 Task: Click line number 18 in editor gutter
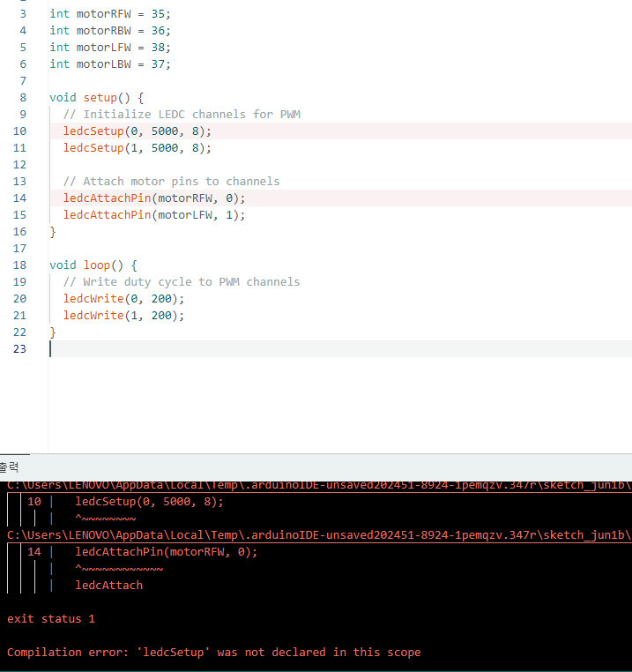click(x=19, y=265)
